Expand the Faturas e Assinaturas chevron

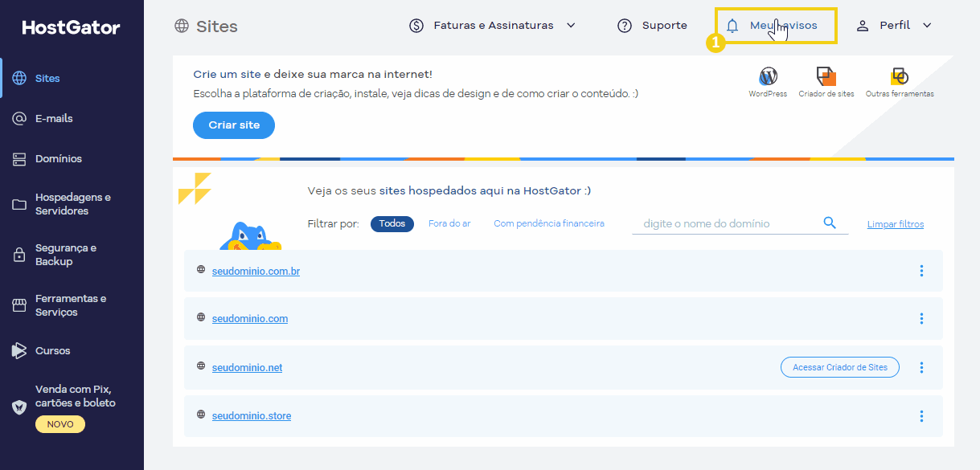571,26
